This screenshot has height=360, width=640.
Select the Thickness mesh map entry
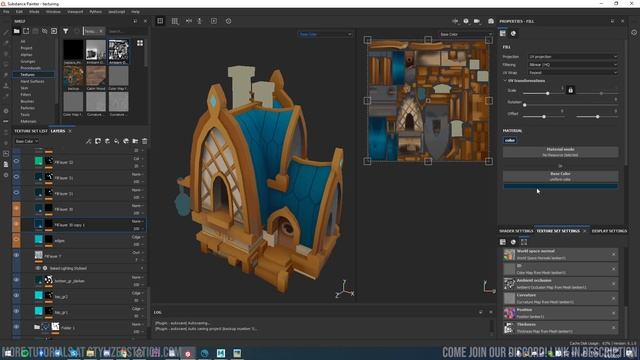click(x=560, y=327)
